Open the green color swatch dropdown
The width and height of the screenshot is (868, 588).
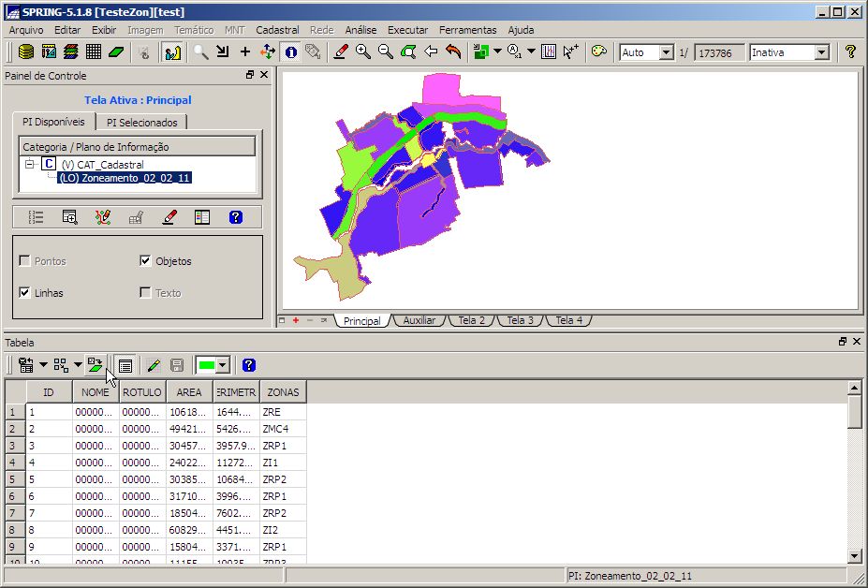[223, 365]
